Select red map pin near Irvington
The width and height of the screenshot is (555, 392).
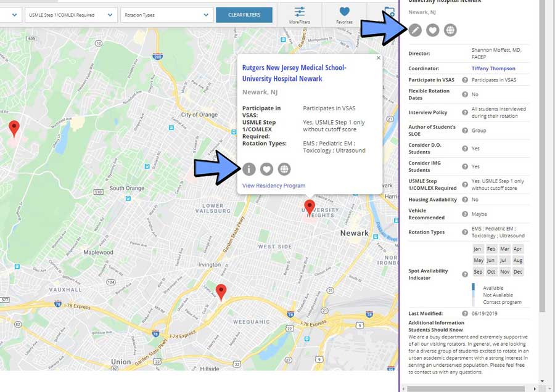click(x=221, y=292)
